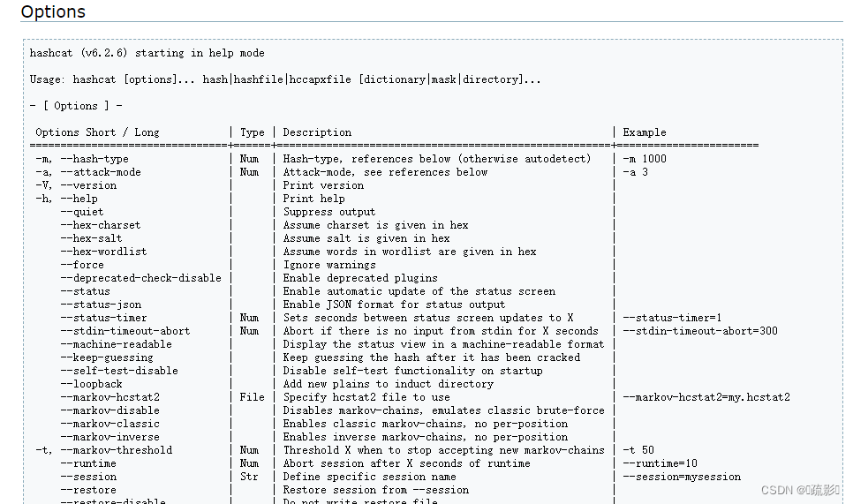Screen dimensions: 853x504
Task: Click the '--restore' option name
Action: [88, 490]
